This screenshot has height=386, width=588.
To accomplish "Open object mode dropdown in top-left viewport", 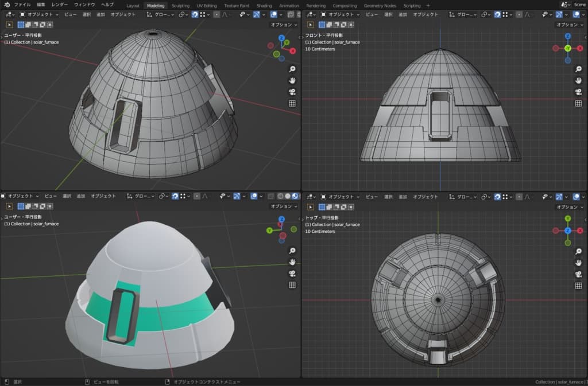I will click(x=38, y=14).
